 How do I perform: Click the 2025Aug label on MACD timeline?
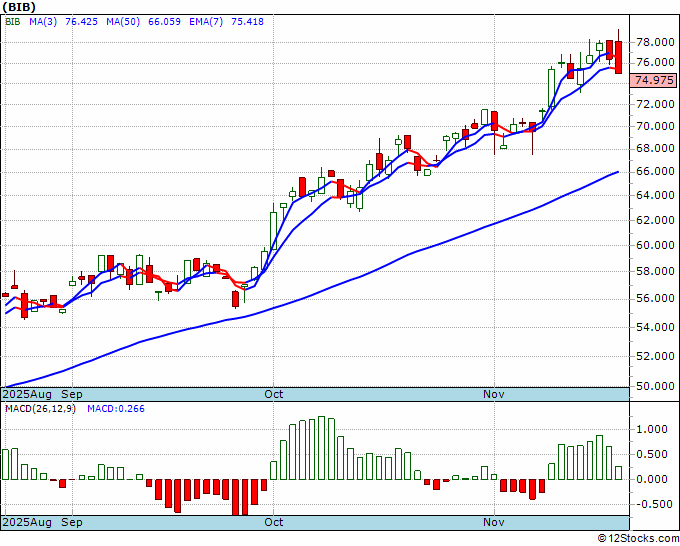tap(27, 522)
